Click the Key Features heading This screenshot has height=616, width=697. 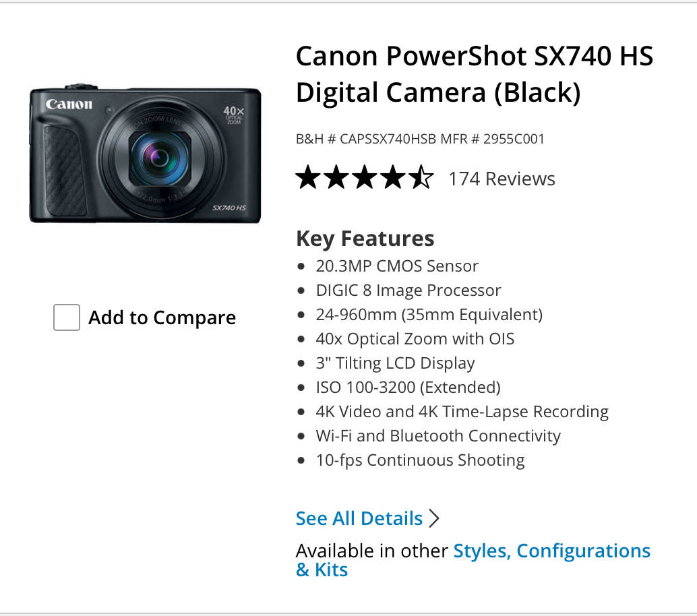[x=365, y=238]
